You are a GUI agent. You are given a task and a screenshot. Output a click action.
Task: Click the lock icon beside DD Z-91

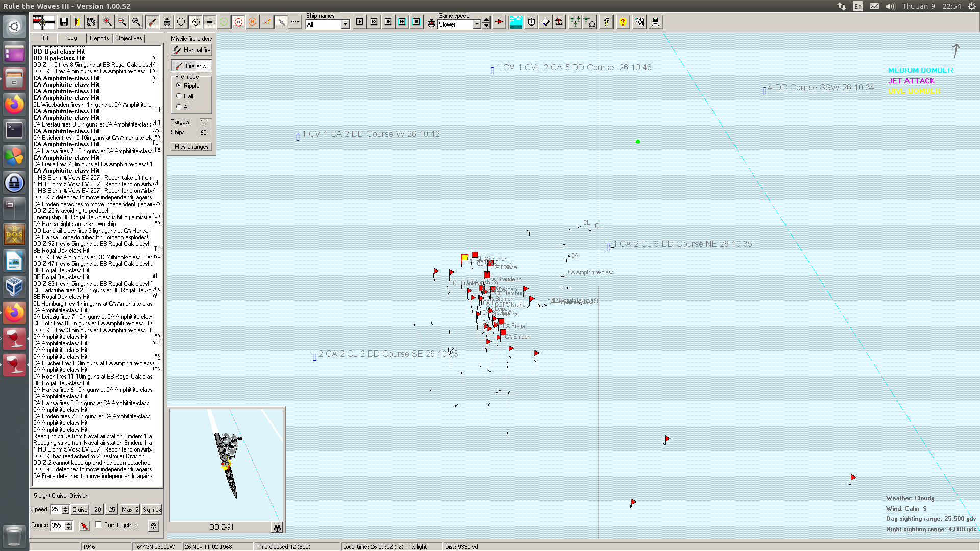point(277,528)
